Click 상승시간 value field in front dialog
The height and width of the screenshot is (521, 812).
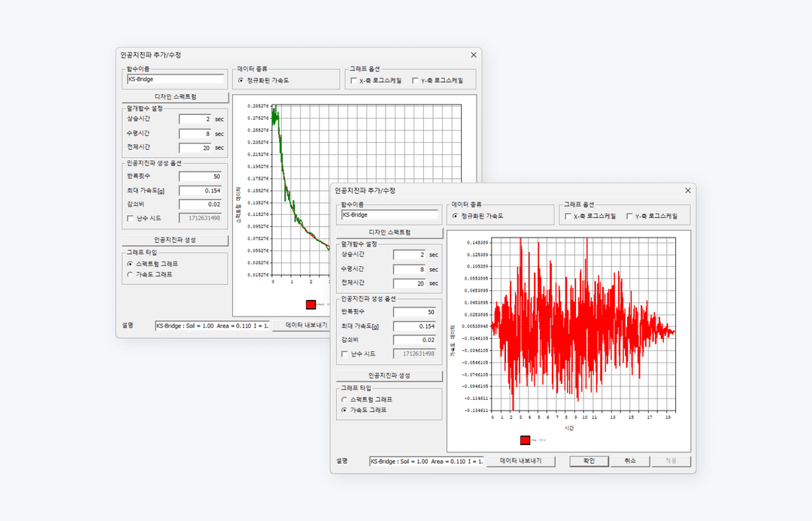point(409,255)
